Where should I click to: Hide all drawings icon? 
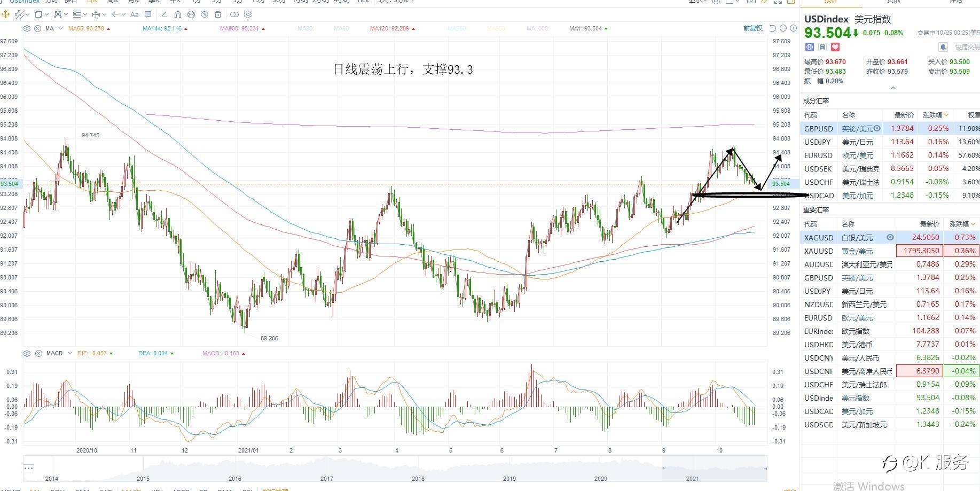tap(205, 14)
